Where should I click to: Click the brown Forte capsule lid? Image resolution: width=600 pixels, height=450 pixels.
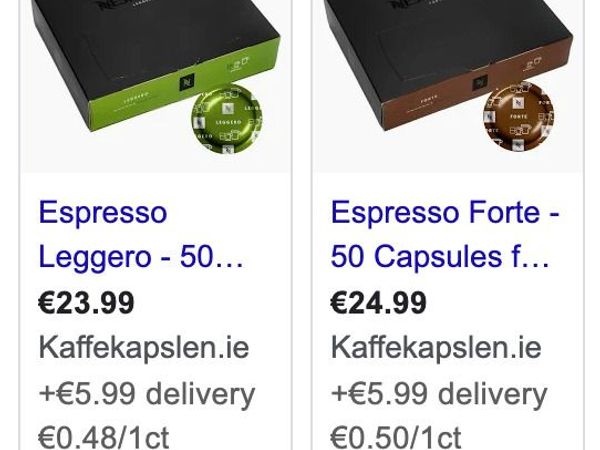518,116
